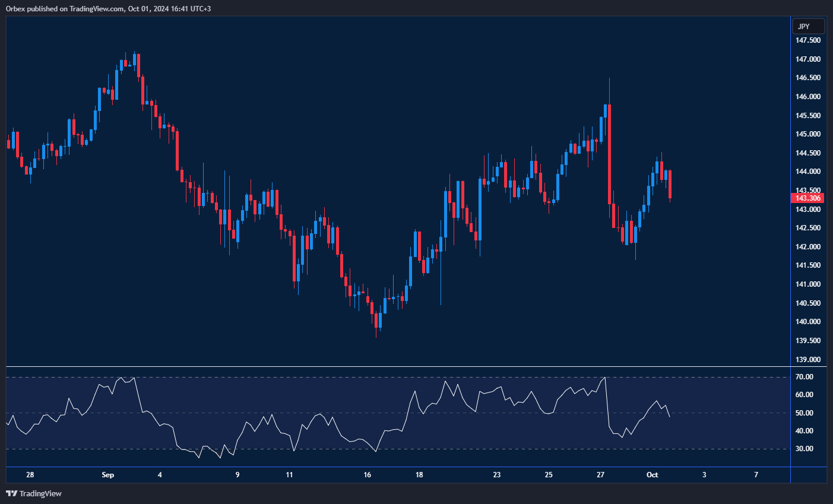833x504 pixels.
Task: Click the 147.500 price scale label
Action: click(x=807, y=40)
